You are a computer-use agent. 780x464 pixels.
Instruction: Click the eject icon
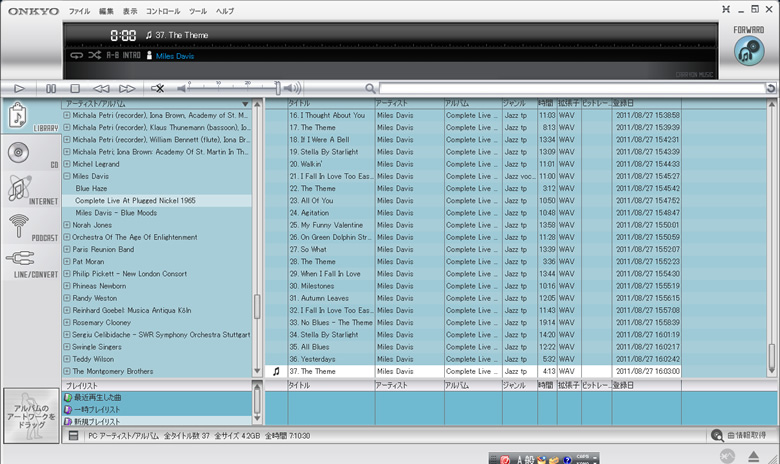[x=754, y=456]
